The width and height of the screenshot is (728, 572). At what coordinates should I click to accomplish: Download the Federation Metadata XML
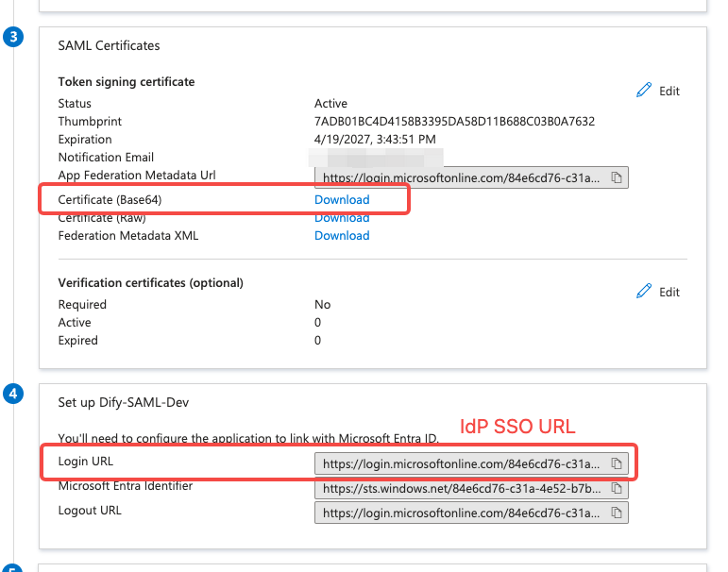pos(342,235)
